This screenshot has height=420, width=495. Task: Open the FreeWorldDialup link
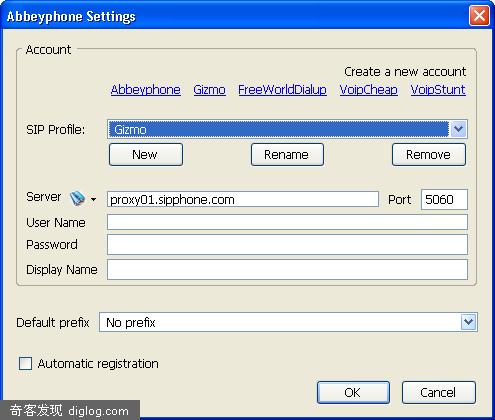[x=282, y=90]
